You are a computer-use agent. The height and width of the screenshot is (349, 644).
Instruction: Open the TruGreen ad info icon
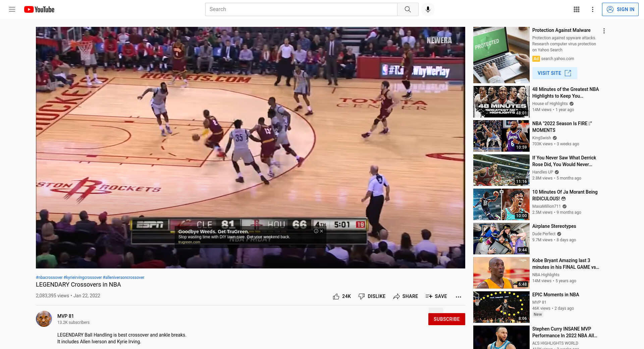tap(316, 231)
